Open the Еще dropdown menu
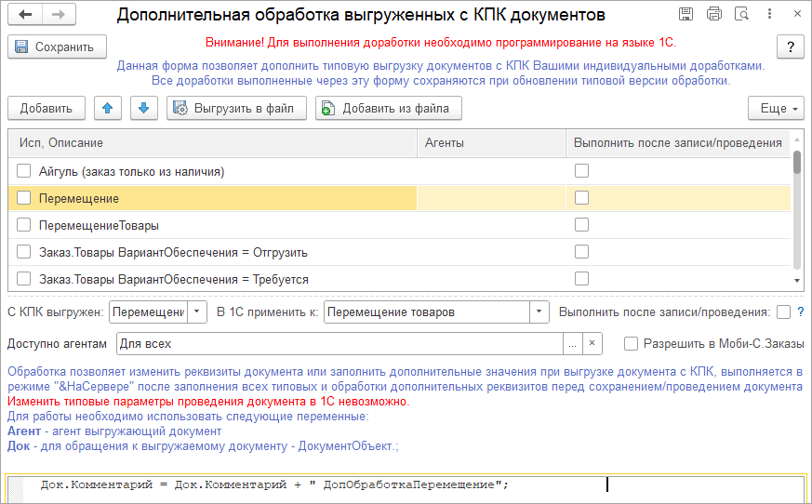Image resolution: width=812 pixels, height=504 pixels. pyautogui.click(x=776, y=109)
